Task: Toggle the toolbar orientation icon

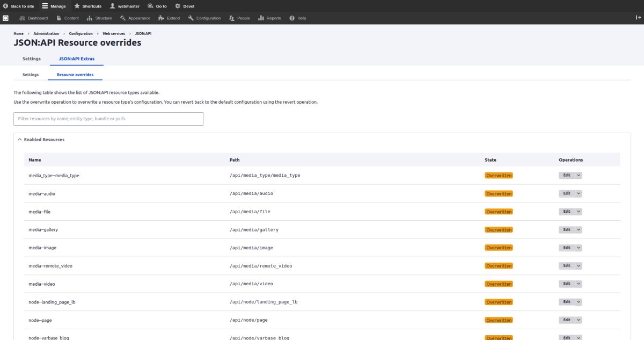Action: point(639,18)
